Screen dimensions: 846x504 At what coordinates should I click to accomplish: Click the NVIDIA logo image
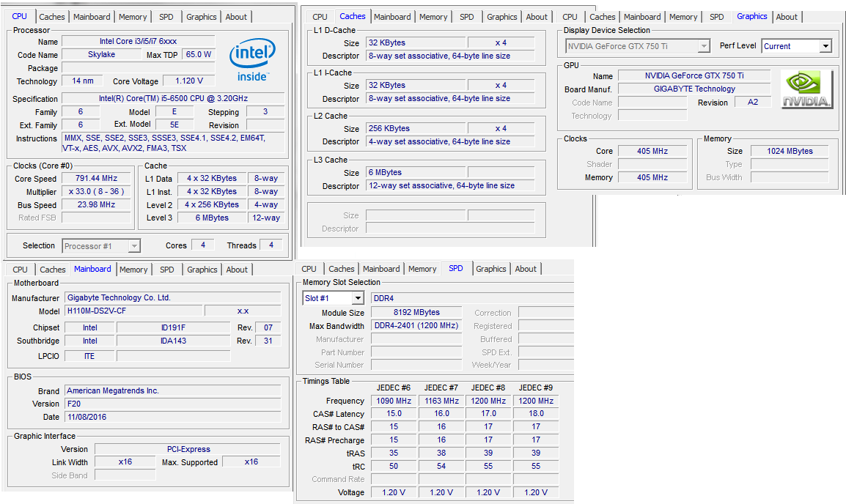tap(806, 89)
